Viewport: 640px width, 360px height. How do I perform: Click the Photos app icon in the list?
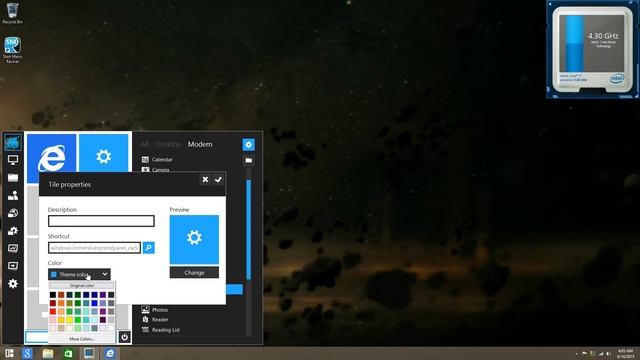coord(145,310)
